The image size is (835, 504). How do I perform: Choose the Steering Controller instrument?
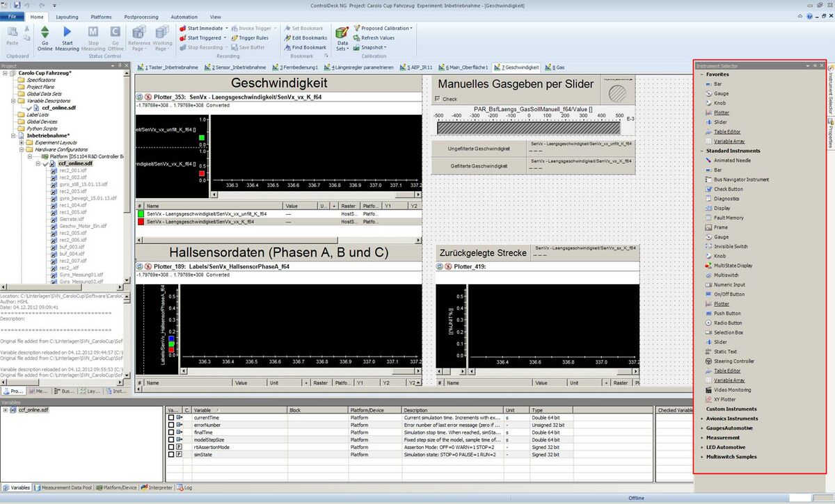click(733, 361)
